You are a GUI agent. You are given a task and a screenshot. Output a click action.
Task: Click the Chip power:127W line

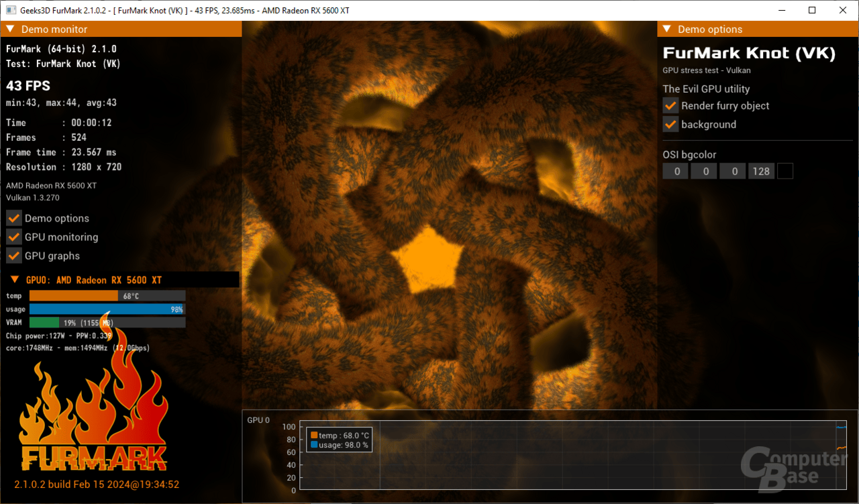(x=59, y=336)
